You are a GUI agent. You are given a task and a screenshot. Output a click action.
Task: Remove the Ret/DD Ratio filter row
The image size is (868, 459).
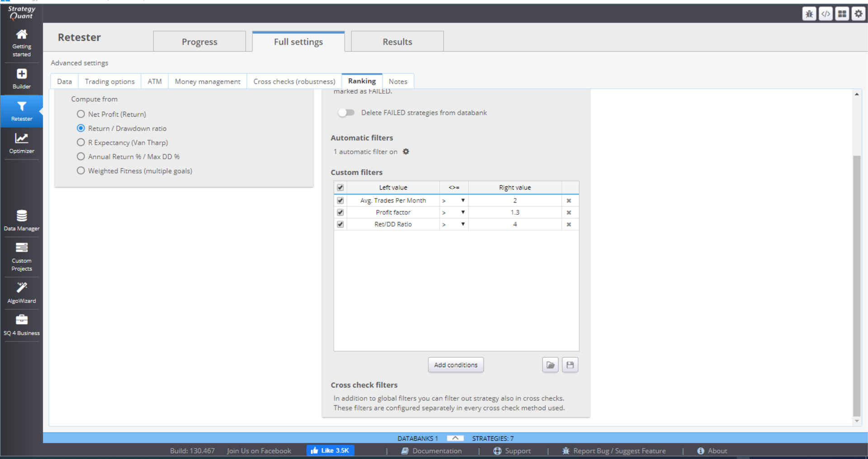tap(569, 224)
